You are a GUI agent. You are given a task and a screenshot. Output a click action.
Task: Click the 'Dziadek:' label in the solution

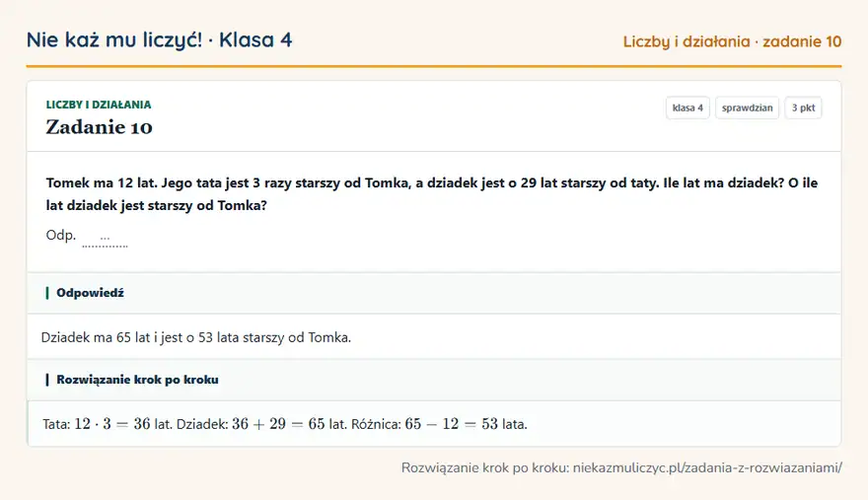tap(202, 424)
